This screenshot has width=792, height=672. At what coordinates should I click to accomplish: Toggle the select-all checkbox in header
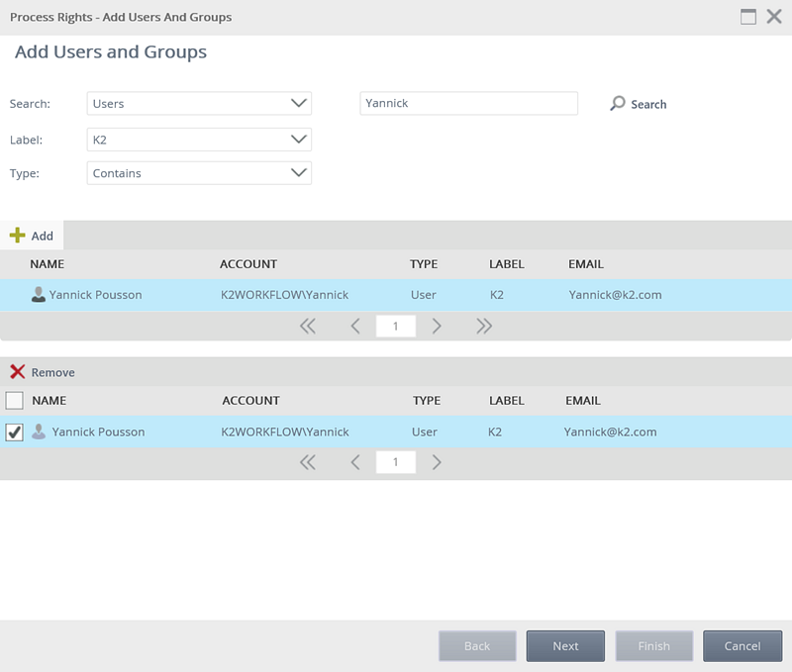pos(15,401)
